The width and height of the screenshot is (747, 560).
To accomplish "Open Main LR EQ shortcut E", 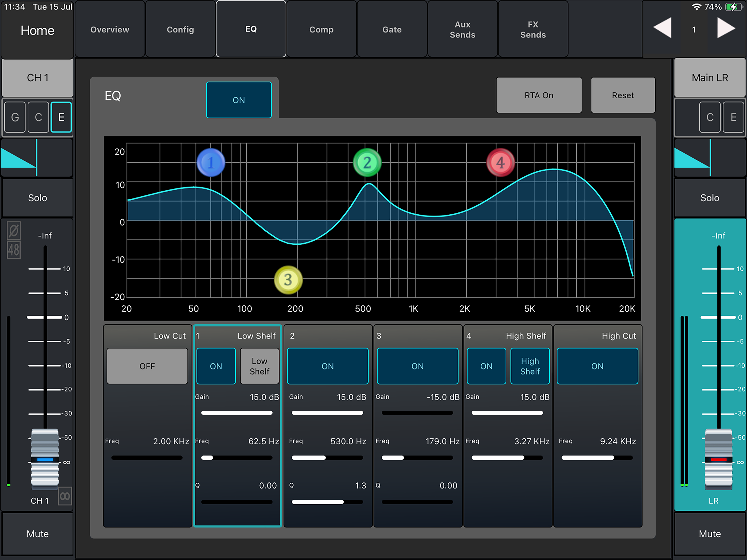I will click(733, 117).
